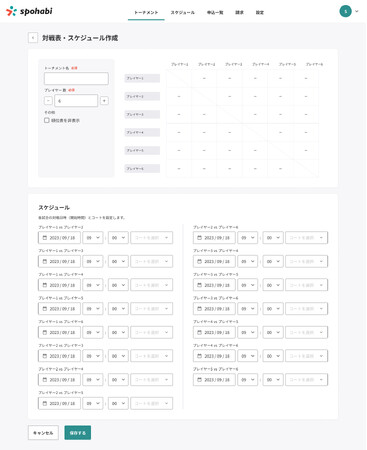Focus the tournament name input field
This screenshot has width=367, height=450.
76,79
